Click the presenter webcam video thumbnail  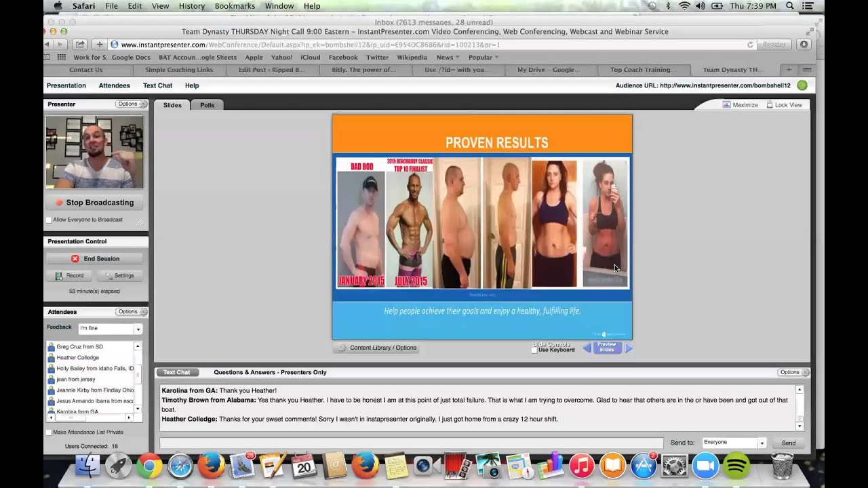[94, 152]
